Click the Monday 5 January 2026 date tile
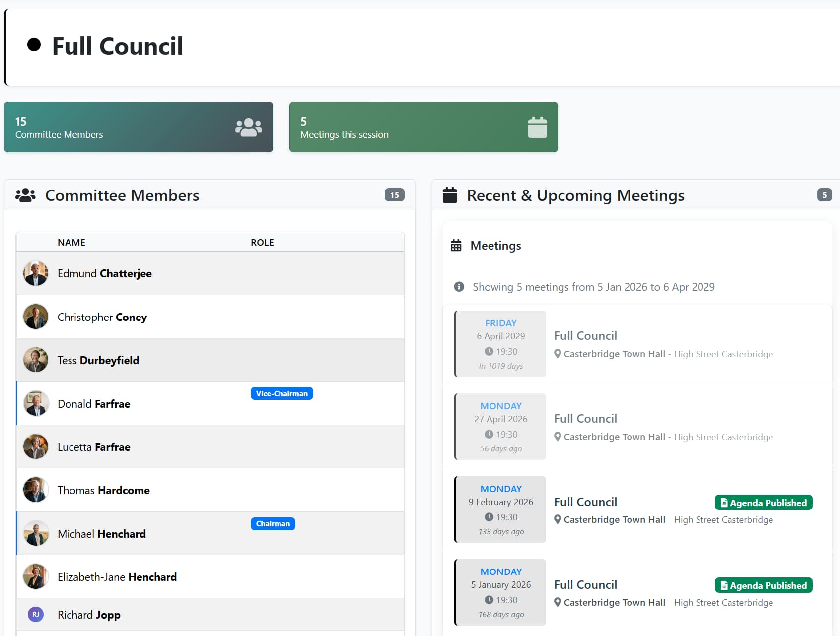 tap(500, 592)
